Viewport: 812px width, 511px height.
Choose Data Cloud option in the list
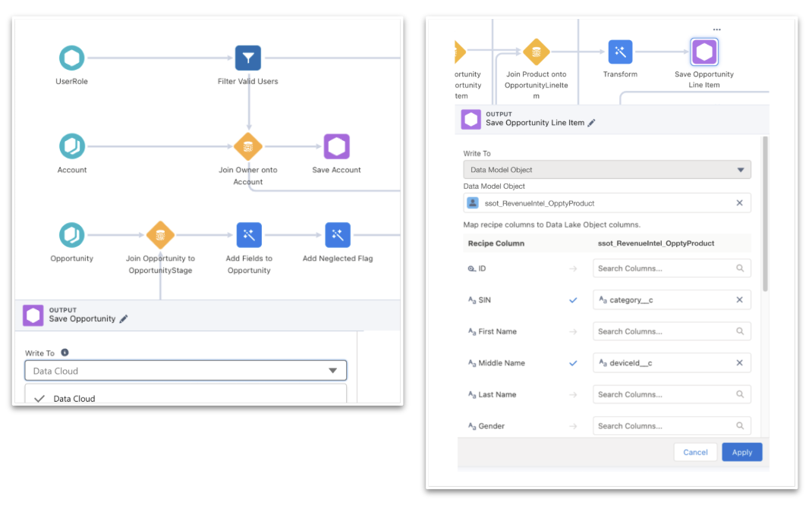point(74,399)
